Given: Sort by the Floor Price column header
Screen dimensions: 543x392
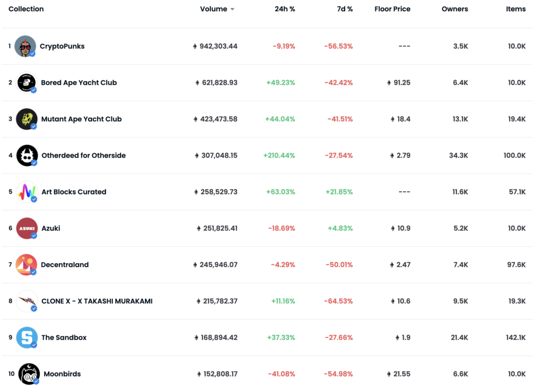Looking at the screenshot, I should pyautogui.click(x=392, y=9).
